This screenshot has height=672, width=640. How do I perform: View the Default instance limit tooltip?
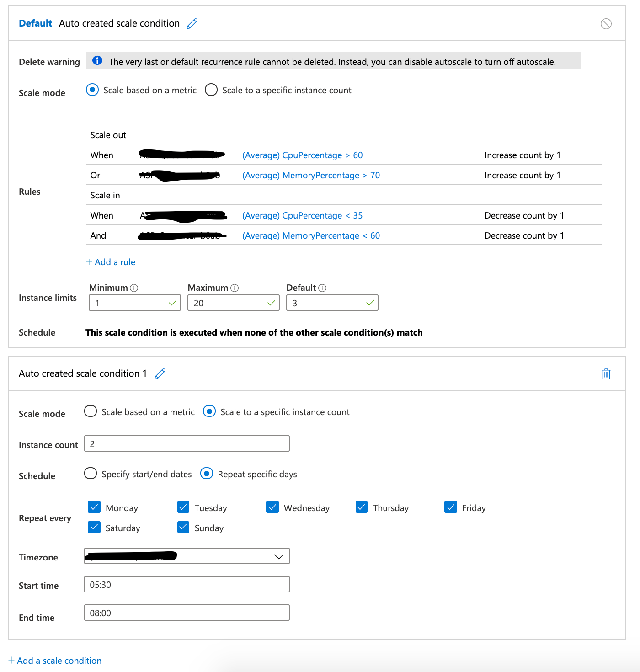[x=322, y=288]
